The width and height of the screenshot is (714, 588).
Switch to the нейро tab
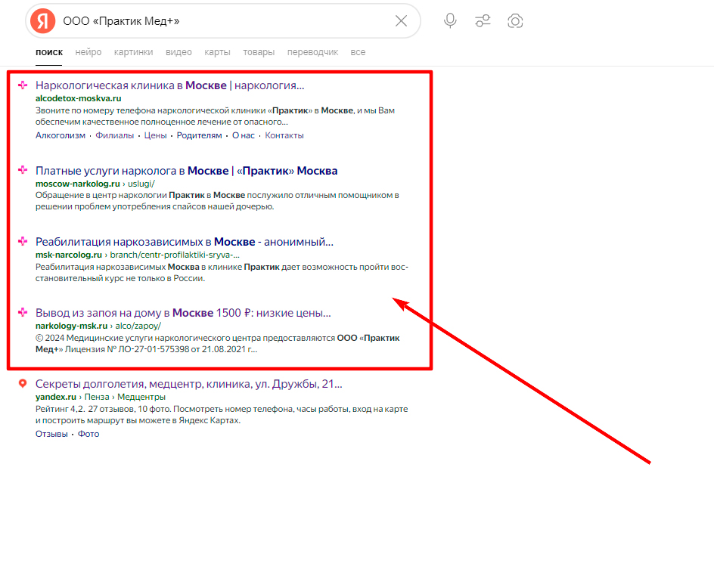88,52
